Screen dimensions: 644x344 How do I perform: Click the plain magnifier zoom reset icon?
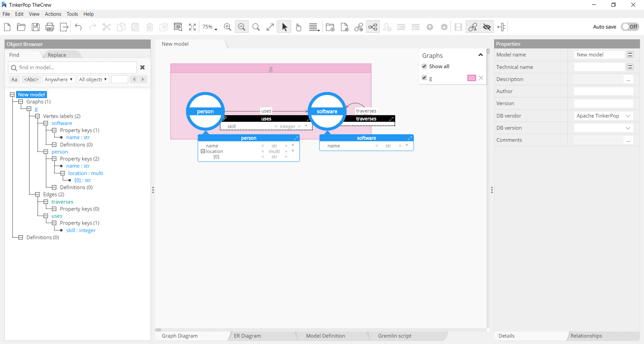click(256, 27)
